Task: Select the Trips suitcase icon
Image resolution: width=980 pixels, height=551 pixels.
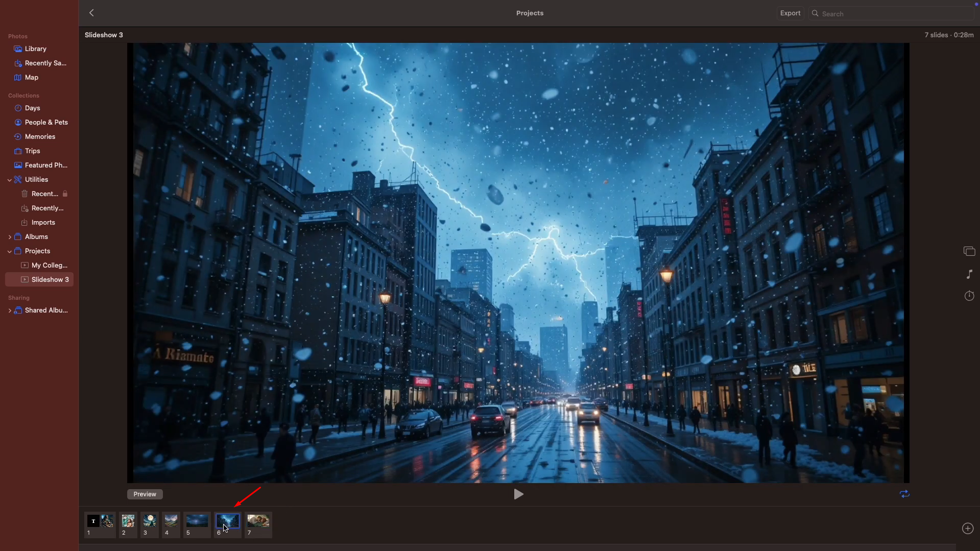Action: point(18,151)
